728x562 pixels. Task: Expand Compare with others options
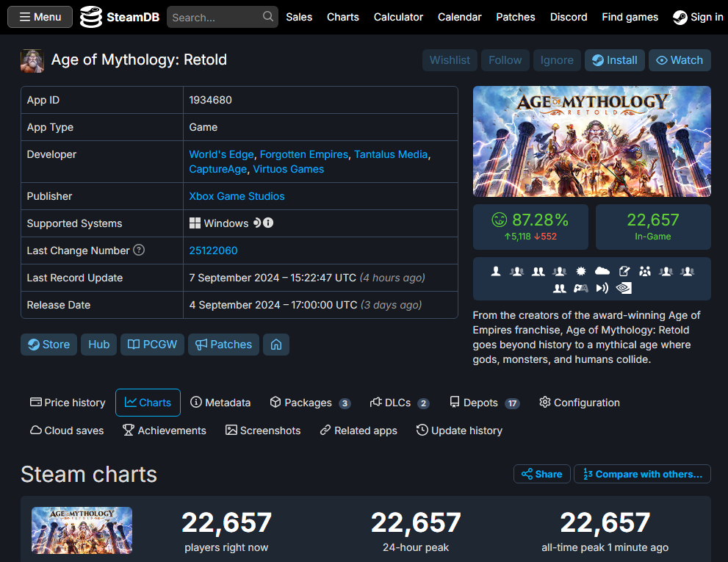(642, 473)
